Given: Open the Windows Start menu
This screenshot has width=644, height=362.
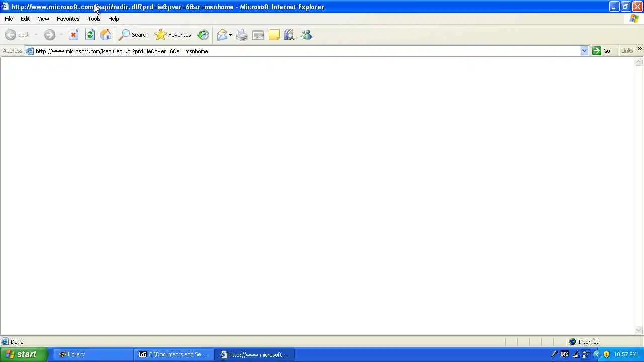Looking at the screenshot, I should click(x=24, y=354).
